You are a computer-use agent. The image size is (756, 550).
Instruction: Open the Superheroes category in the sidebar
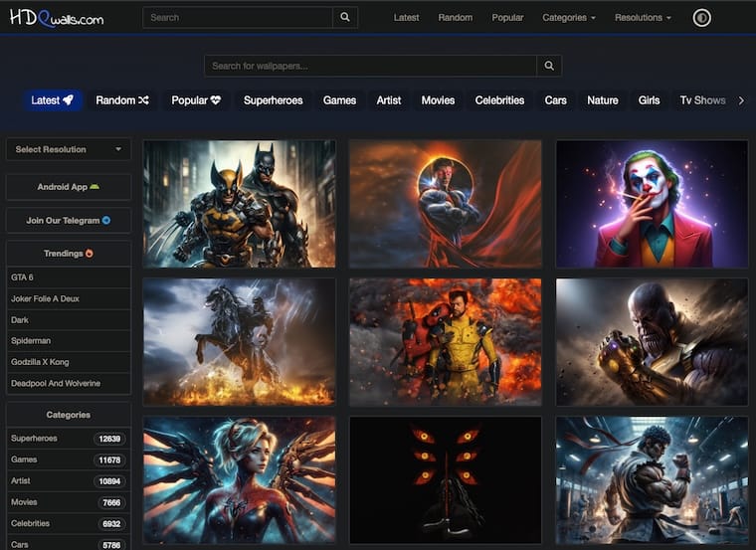69,439
